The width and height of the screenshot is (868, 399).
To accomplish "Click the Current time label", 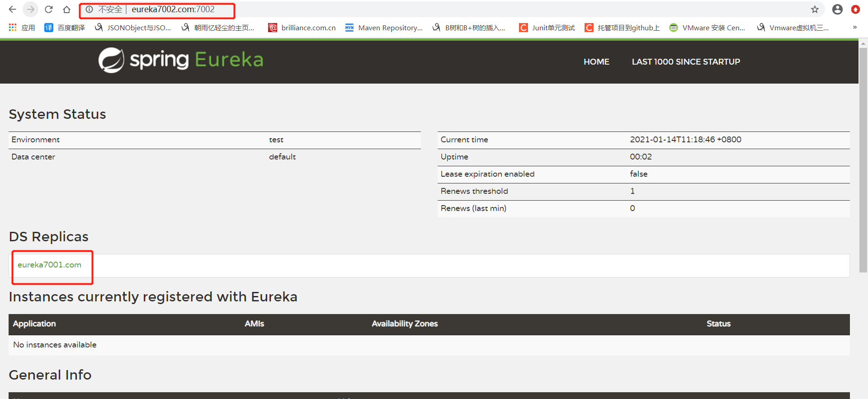I will pyautogui.click(x=464, y=140).
